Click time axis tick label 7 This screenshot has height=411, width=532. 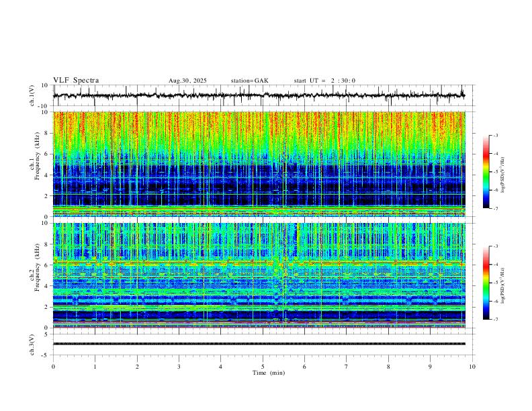pos(347,367)
